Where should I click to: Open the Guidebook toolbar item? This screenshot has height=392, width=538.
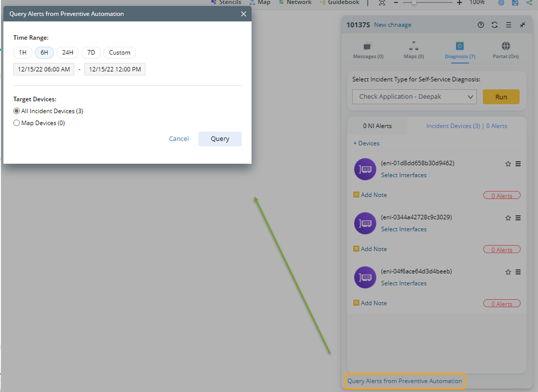pos(340,2)
